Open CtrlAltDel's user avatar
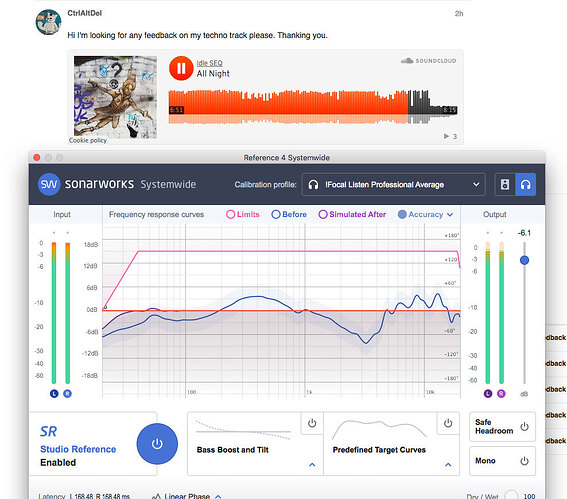This screenshot has width=567, height=499. coord(48,22)
